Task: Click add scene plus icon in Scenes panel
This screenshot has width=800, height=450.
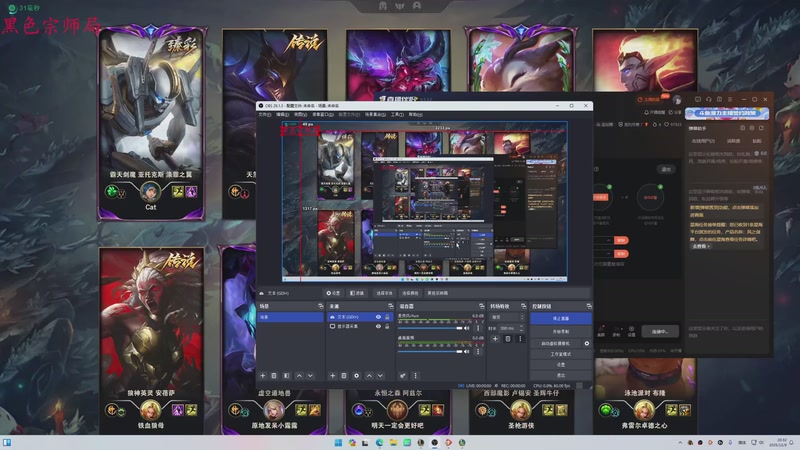Action: (x=262, y=375)
